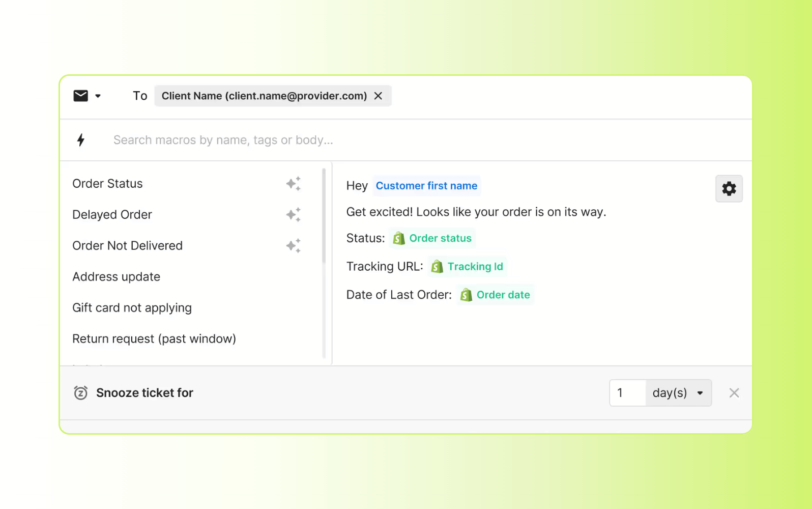
Task: Click the 'Snooze ticket for' label
Action: pyautogui.click(x=144, y=393)
